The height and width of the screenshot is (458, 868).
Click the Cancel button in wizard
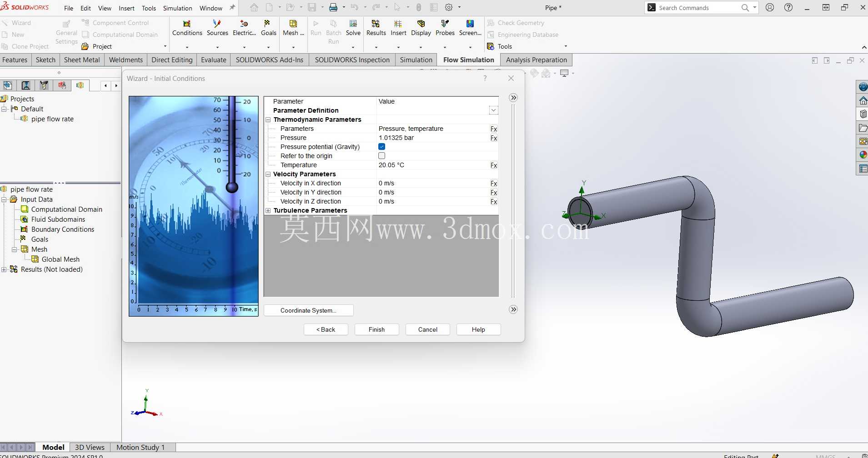pyautogui.click(x=427, y=329)
